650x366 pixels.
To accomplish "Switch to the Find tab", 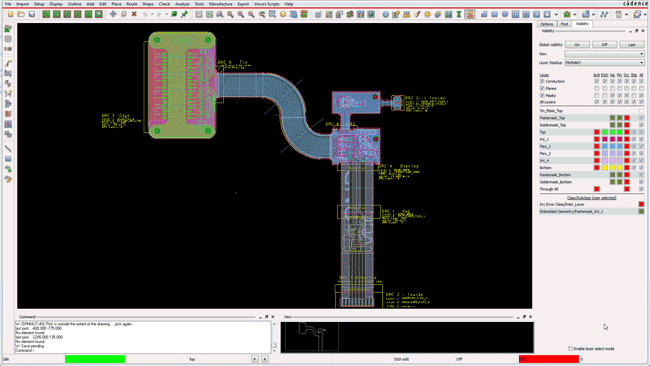I will point(564,24).
